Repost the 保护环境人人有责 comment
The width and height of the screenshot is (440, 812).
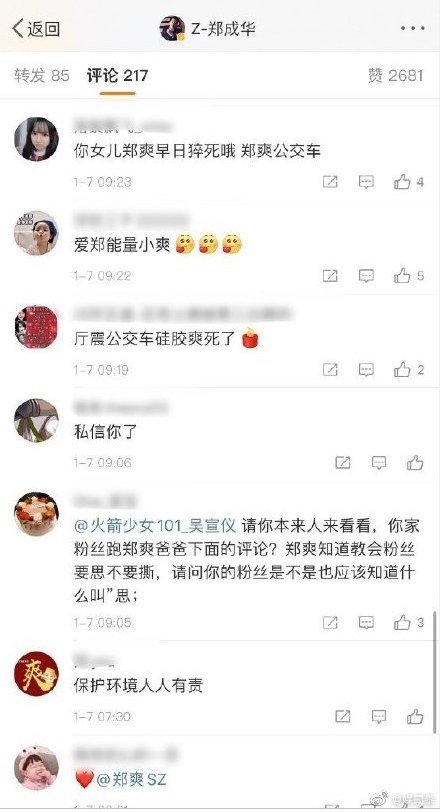pos(343,717)
